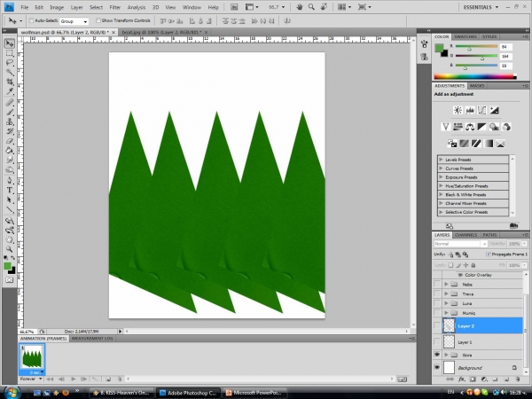532x399 pixels.
Task: Select the Paint Bucket tool
Action: (10, 151)
